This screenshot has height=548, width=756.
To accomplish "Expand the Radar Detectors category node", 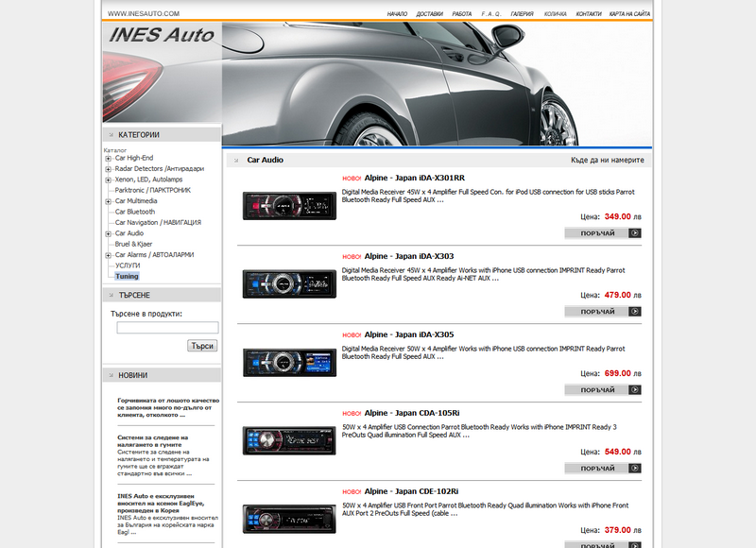I will [108, 169].
